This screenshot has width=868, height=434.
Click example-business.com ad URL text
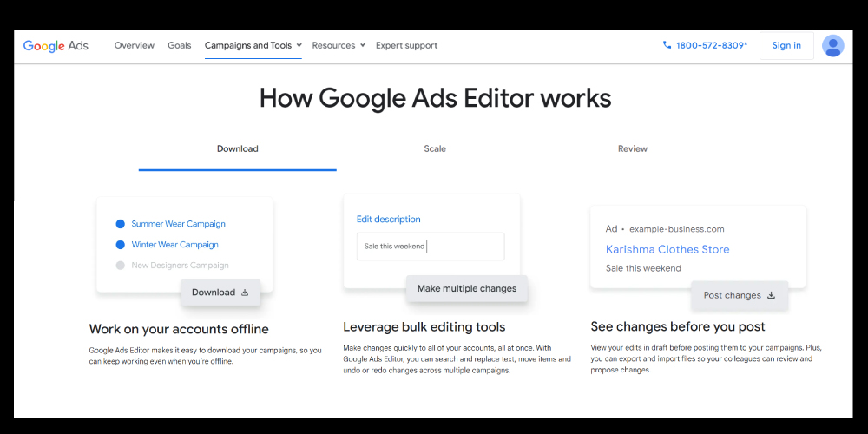coord(676,229)
